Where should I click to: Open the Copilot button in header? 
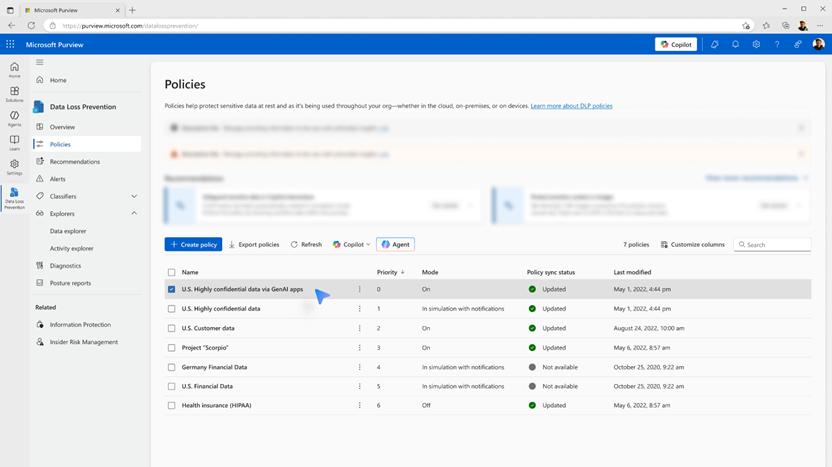tap(675, 45)
